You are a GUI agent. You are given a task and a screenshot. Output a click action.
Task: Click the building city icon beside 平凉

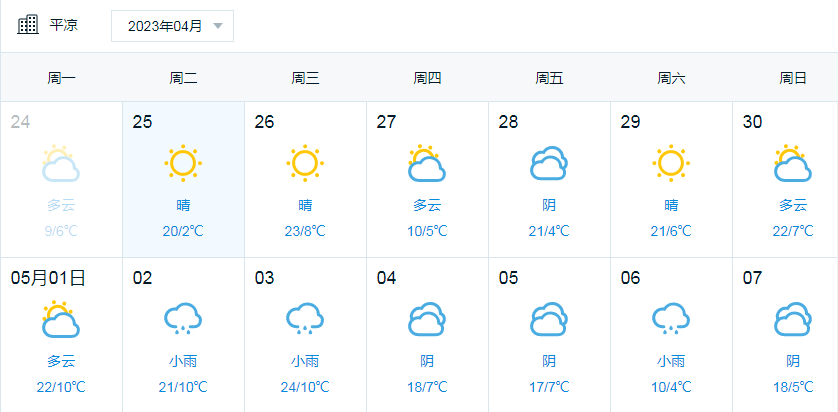pos(28,25)
